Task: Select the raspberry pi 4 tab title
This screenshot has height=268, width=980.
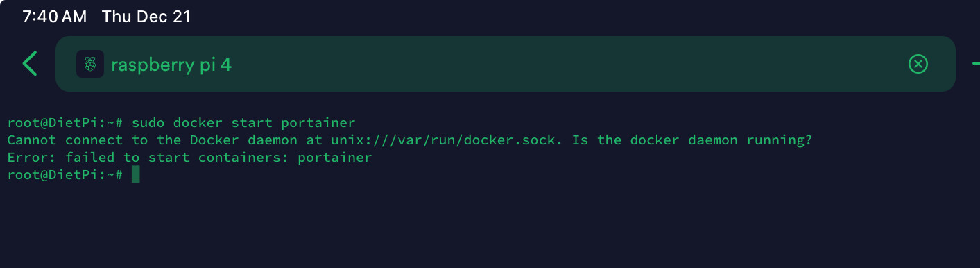Action: 171,65
